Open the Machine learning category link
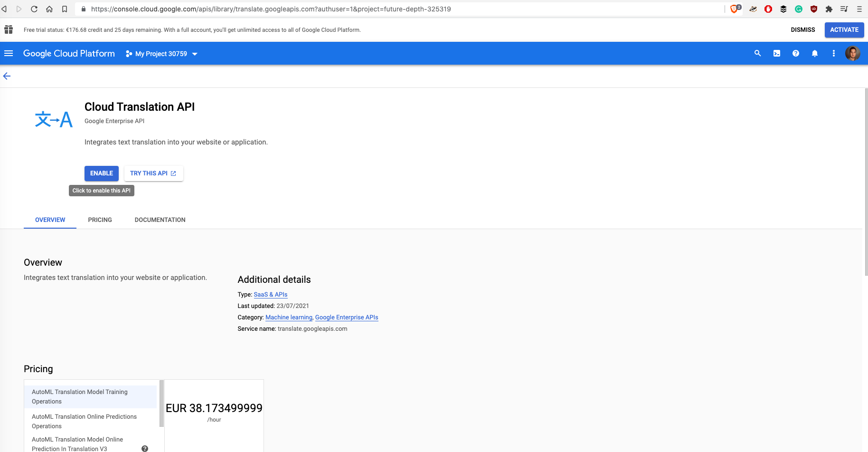The image size is (868, 452). (289, 317)
